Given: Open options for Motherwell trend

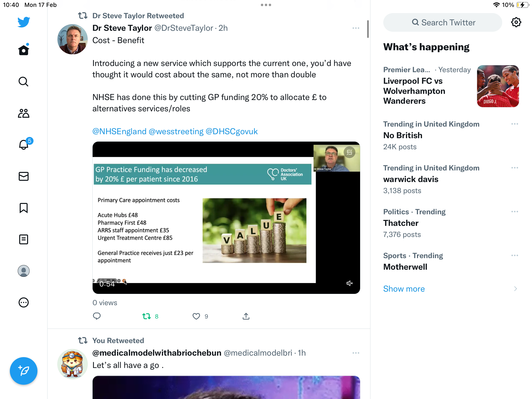Looking at the screenshot, I should (515, 255).
